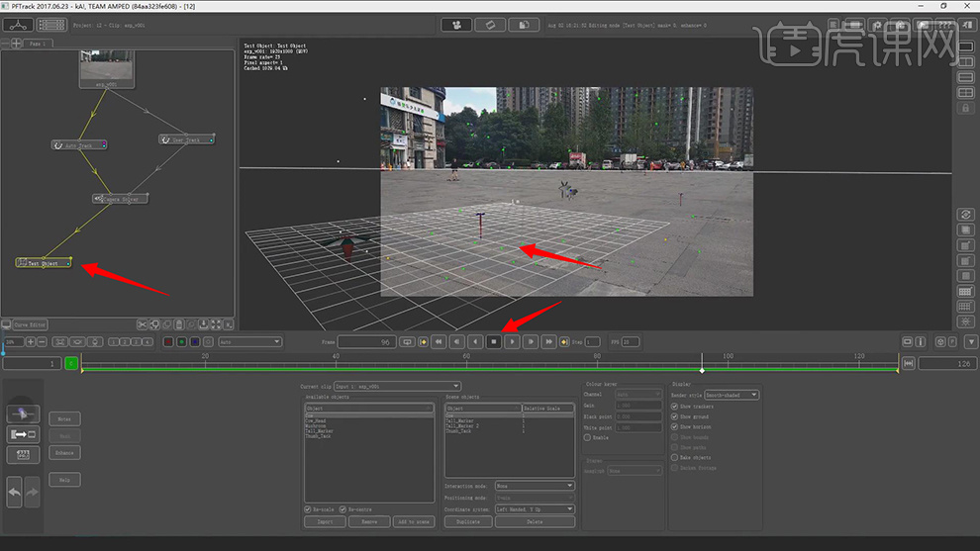The width and height of the screenshot is (980, 551).
Task: Step forward one frame
Action: 531,341
